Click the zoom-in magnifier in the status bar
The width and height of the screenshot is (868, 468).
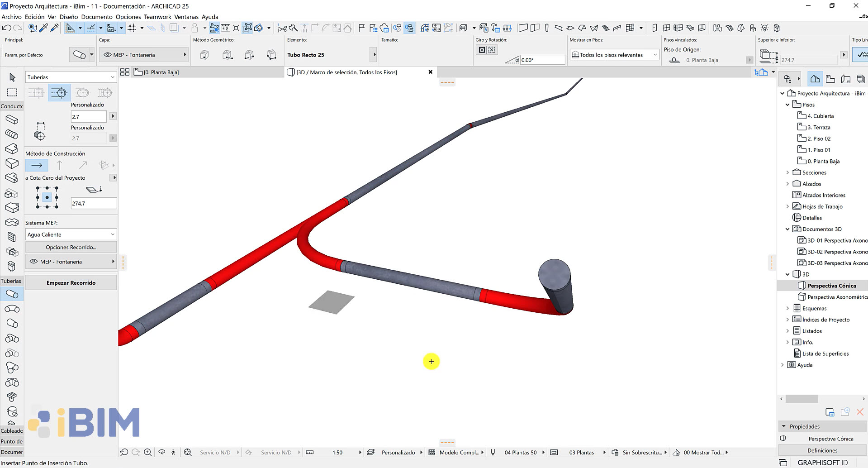(x=148, y=452)
